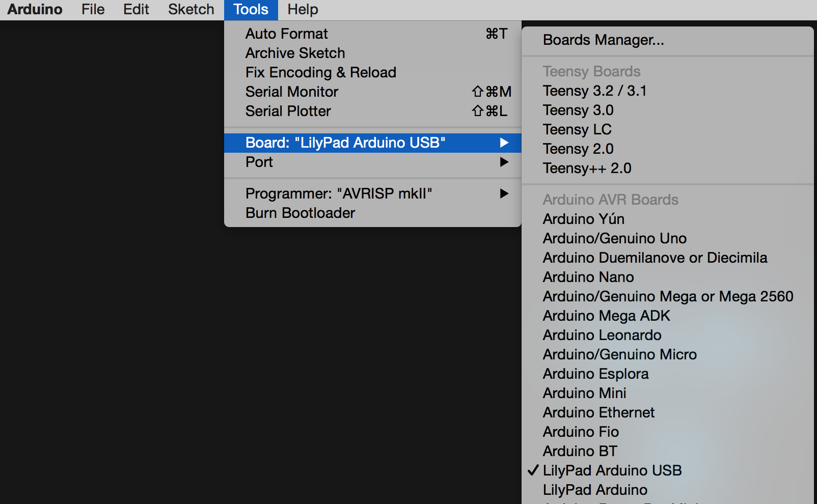The width and height of the screenshot is (817, 504).
Task: Click the Board submenu arrow
Action: point(504,143)
